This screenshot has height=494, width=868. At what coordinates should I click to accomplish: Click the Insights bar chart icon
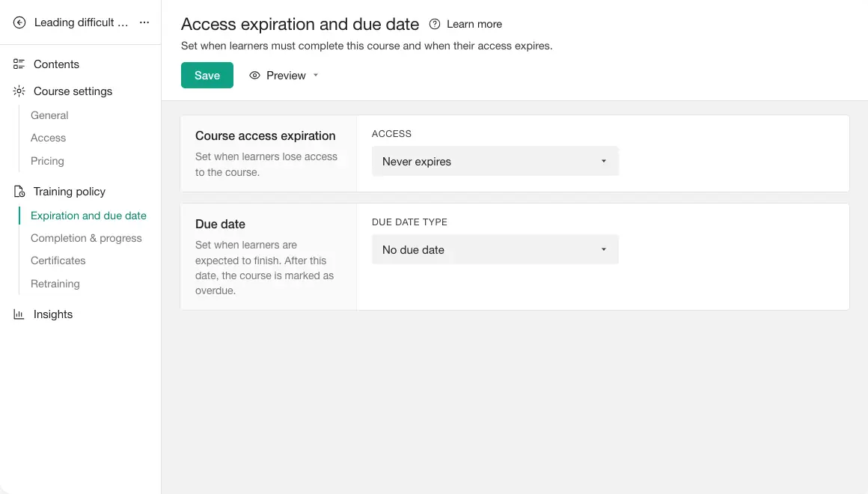click(x=19, y=314)
